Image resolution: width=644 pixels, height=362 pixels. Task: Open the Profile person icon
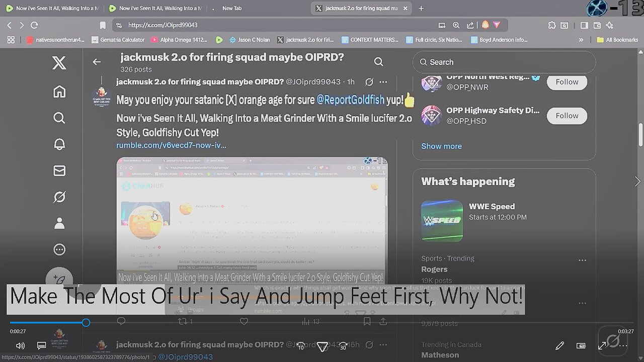tap(59, 223)
